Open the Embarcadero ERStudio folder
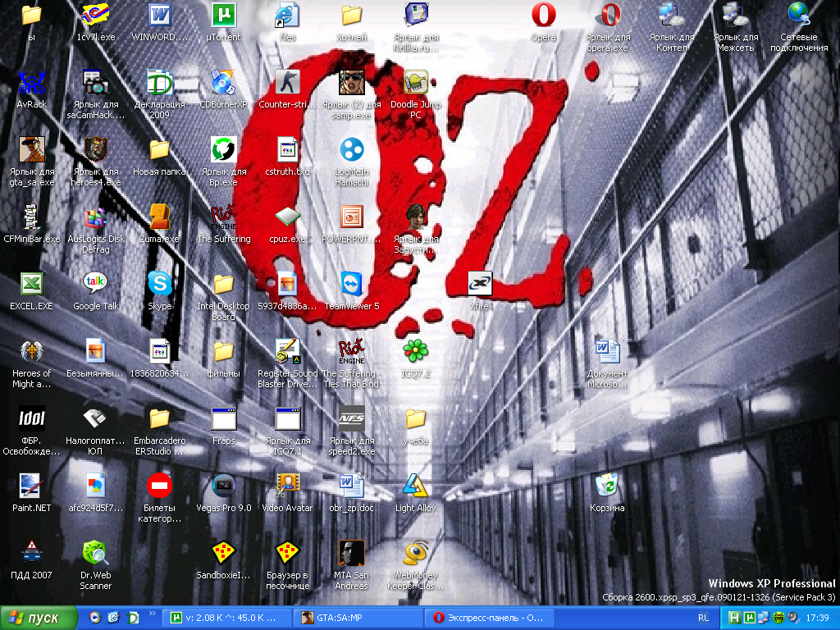This screenshot has height=630, width=840. click(160, 431)
